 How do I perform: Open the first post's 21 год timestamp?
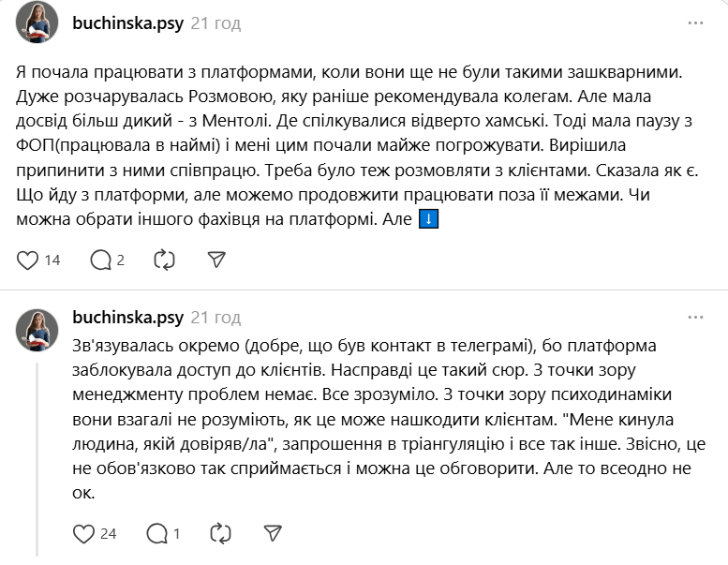click(215, 22)
